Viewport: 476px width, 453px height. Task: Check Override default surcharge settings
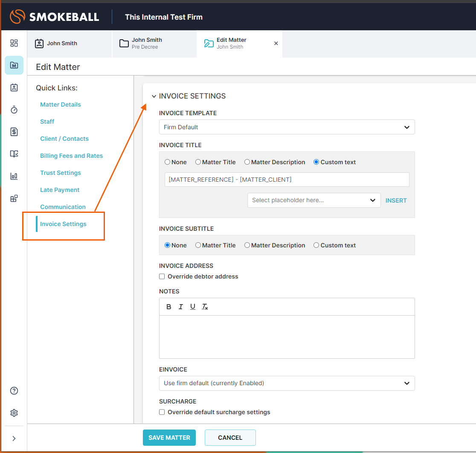(x=162, y=412)
